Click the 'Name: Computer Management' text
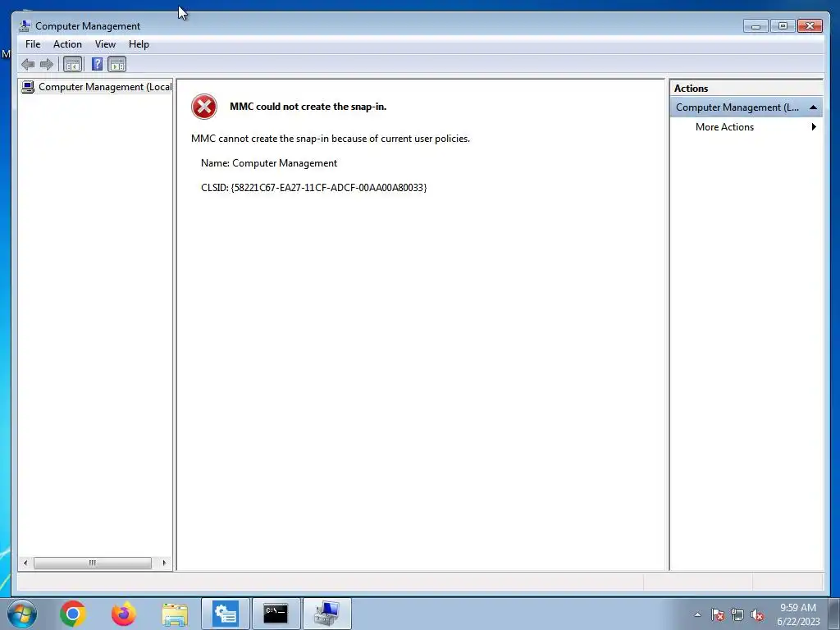The height and width of the screenshot is (630, 840). coord(269,163)
